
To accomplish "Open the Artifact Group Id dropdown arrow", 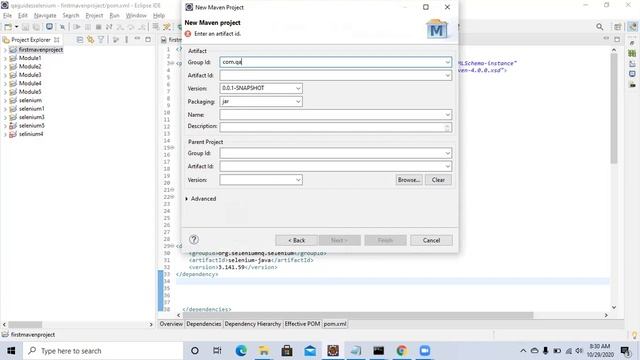I will [x=447, y=62].
